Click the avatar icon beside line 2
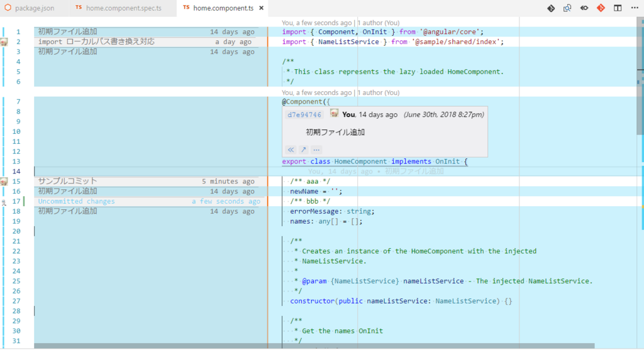Image resolution: width=644 pixels, height=350 pixels. [4, 42]
